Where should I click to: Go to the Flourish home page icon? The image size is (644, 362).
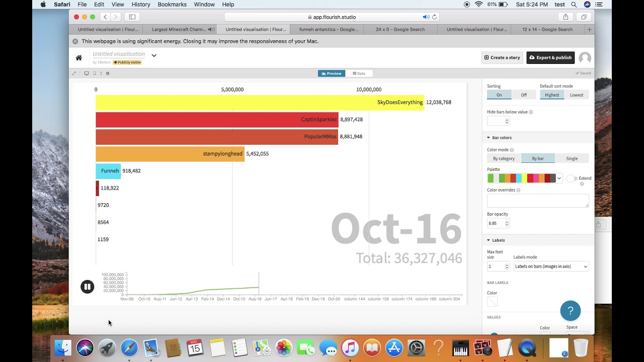coord(79,58)
